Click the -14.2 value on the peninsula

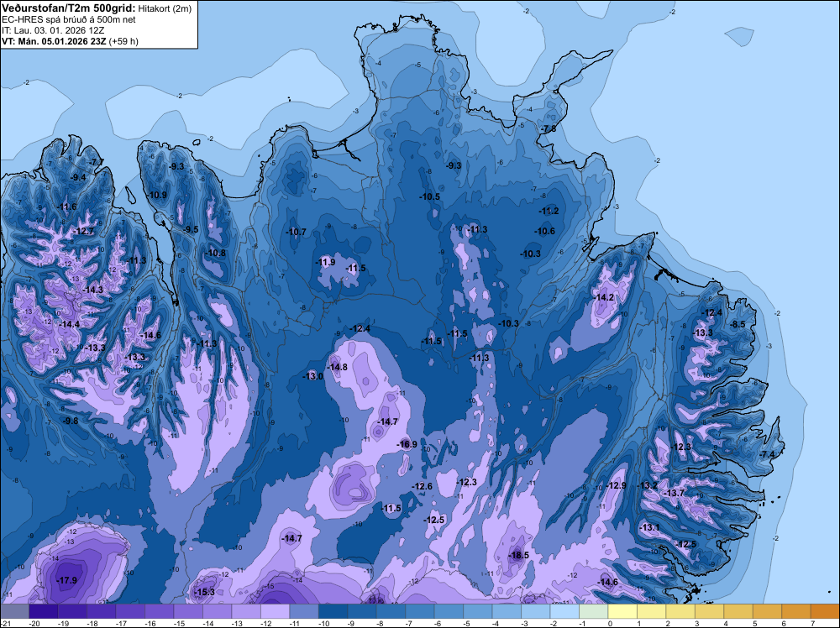click(x=604, y=298)
